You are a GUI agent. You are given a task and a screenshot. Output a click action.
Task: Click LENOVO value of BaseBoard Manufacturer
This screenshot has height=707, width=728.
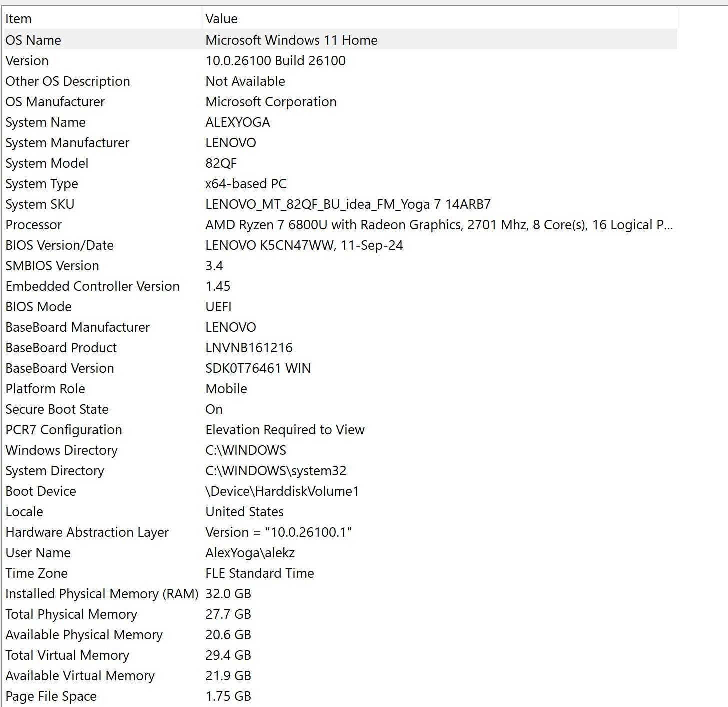tap(230, 327)
